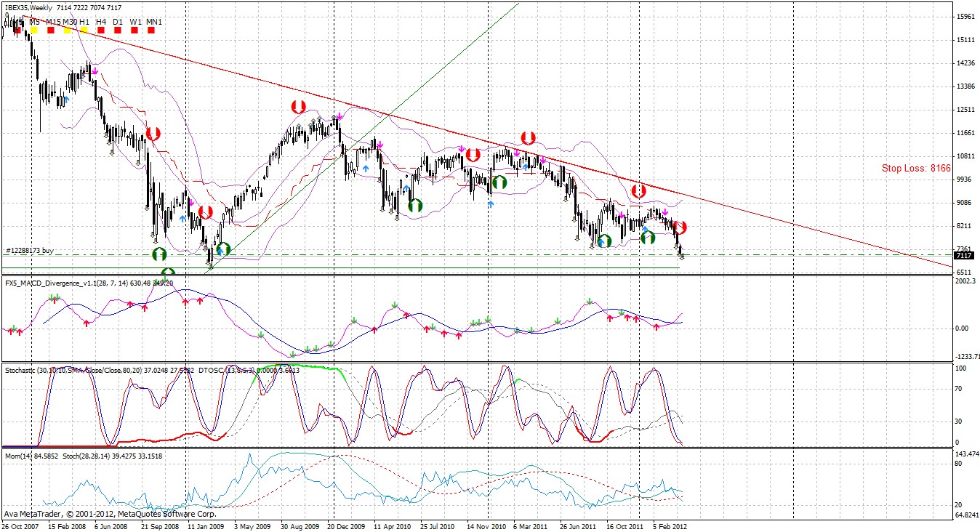Click the 2002.3 MACD scale value
980x532 pixels.
pos(966,281)
